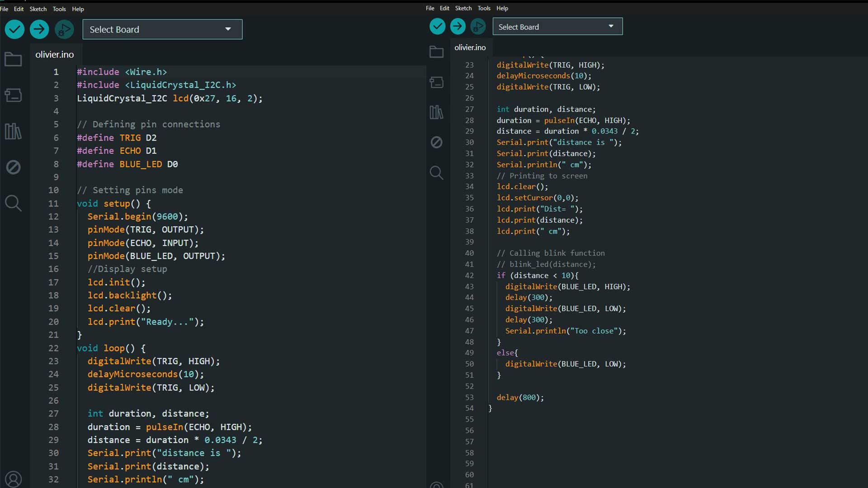
Task: Click 'delay(800);' in the right editor
Action: tap(520, 398)
